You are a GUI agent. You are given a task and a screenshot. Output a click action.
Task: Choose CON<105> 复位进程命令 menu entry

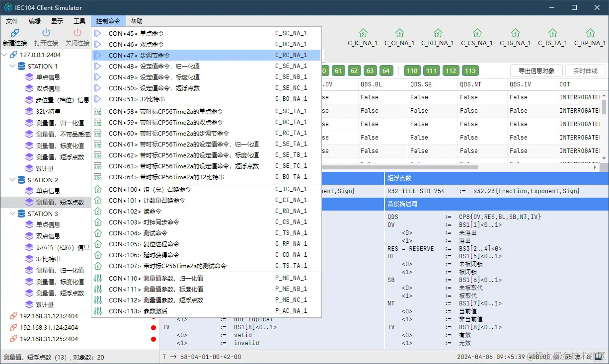206,244
